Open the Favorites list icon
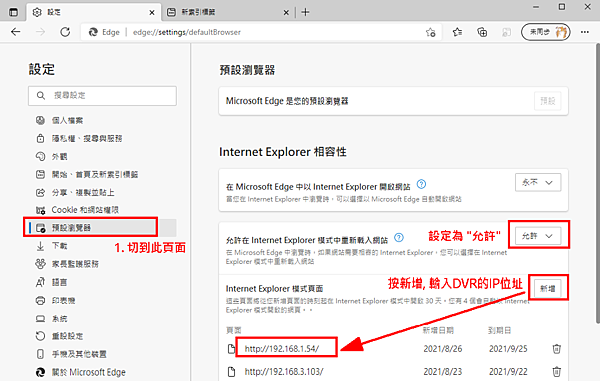This screenshot has height=381, width=600. pos(457,33)
